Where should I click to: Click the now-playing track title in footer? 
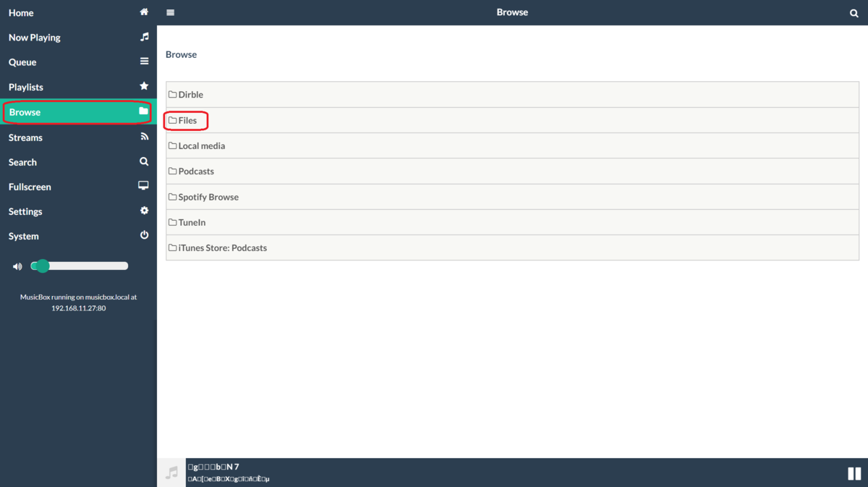213,467
